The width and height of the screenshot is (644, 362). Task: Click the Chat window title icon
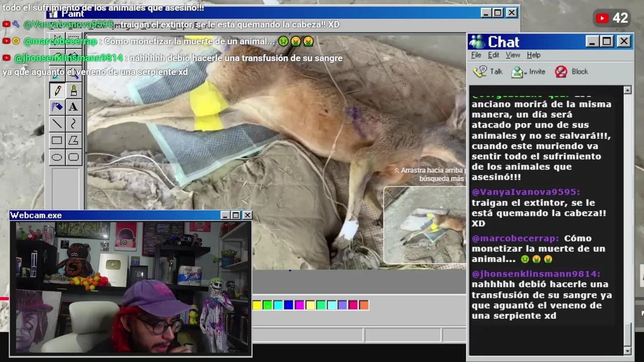point(477,41)
